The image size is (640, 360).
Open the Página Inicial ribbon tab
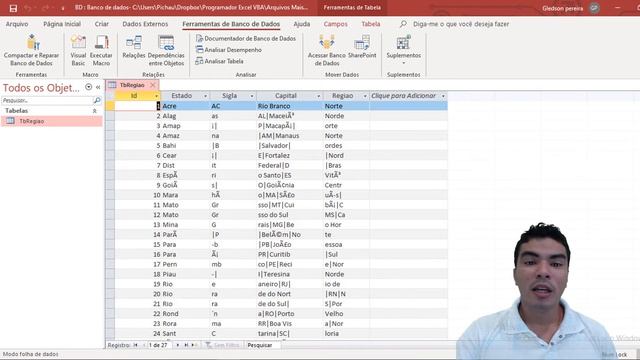tap(62, 24)
